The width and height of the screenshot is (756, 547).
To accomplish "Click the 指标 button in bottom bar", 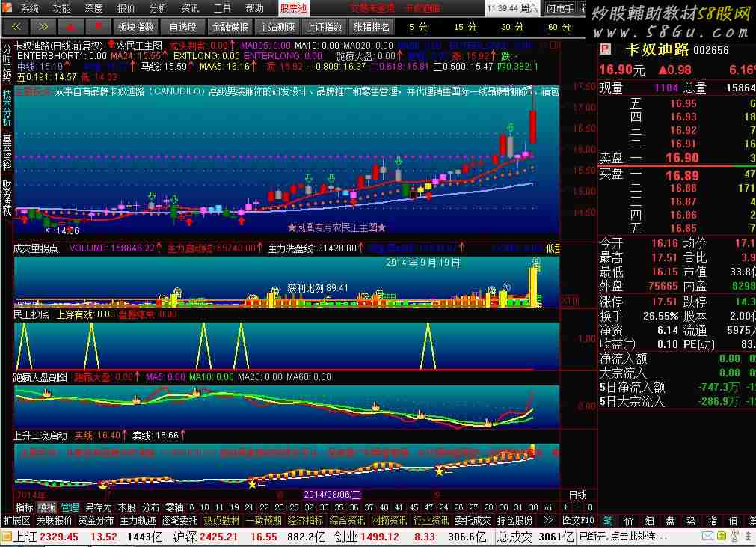I will point(25,507).
